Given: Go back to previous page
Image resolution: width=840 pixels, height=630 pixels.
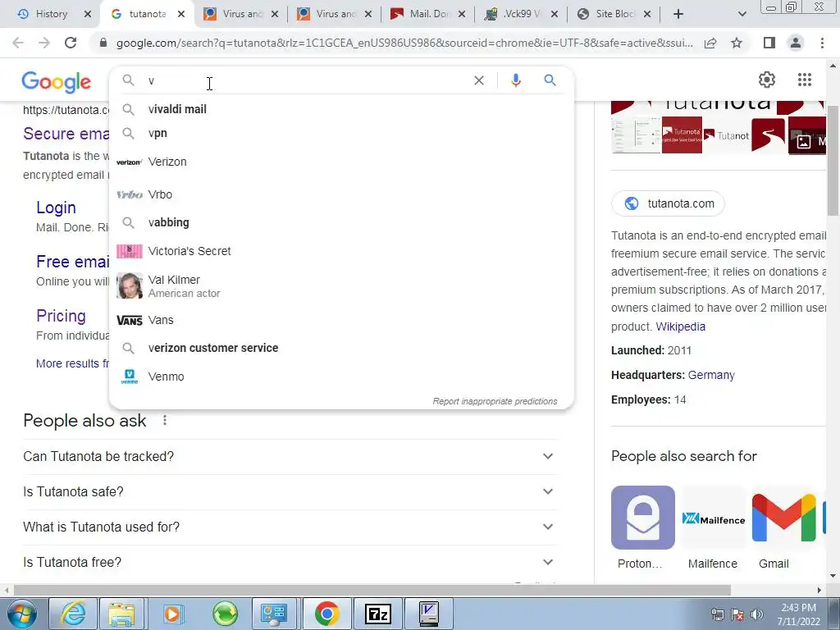Looking at the screenshot, I should pos(18,43).
